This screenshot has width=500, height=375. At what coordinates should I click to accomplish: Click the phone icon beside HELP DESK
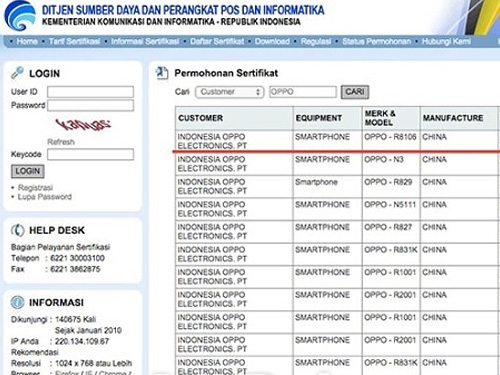(18, 230)
